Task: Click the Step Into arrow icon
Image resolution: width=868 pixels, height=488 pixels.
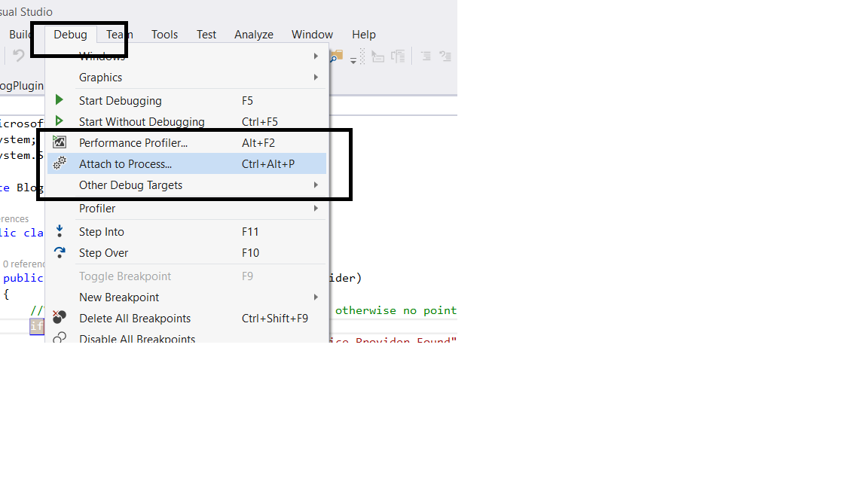Action: [x=60, y=231]
